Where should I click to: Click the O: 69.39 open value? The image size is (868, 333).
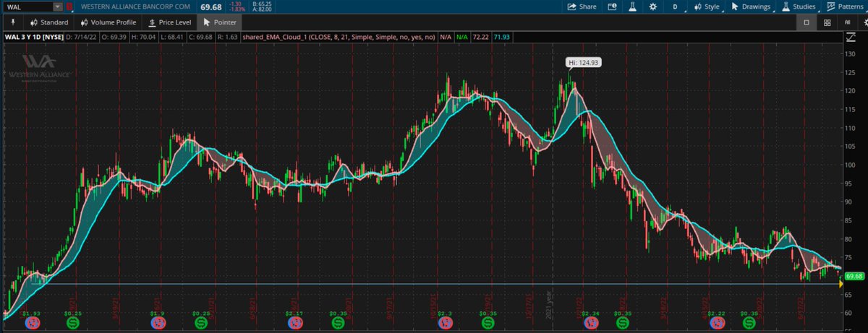click(114, 35)
